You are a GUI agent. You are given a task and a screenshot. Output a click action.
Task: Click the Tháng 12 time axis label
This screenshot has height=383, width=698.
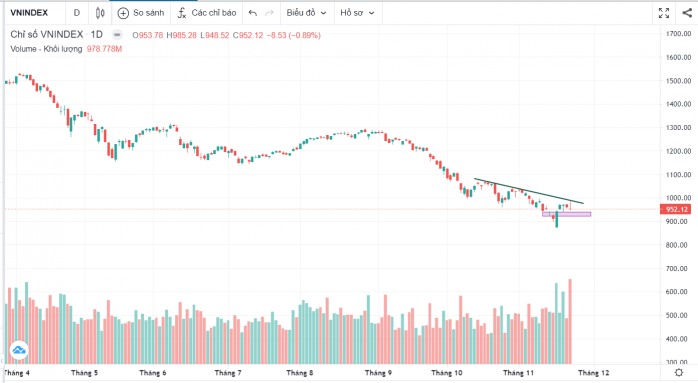593,373
